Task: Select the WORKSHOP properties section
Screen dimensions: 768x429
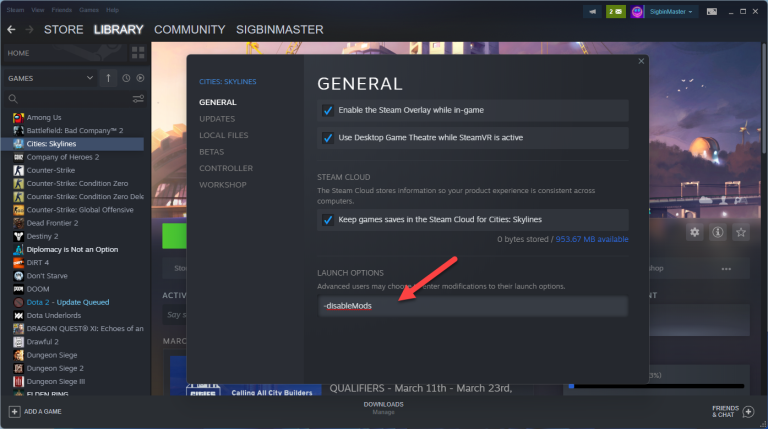Action: pos(222,185)
